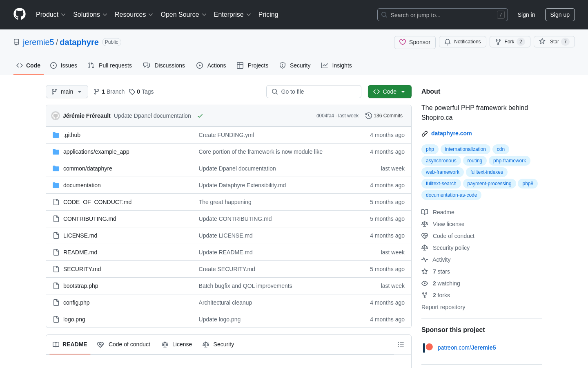Screen dimensions: 588x368
Task: Open bootstrap.php file
Action: 81,286
